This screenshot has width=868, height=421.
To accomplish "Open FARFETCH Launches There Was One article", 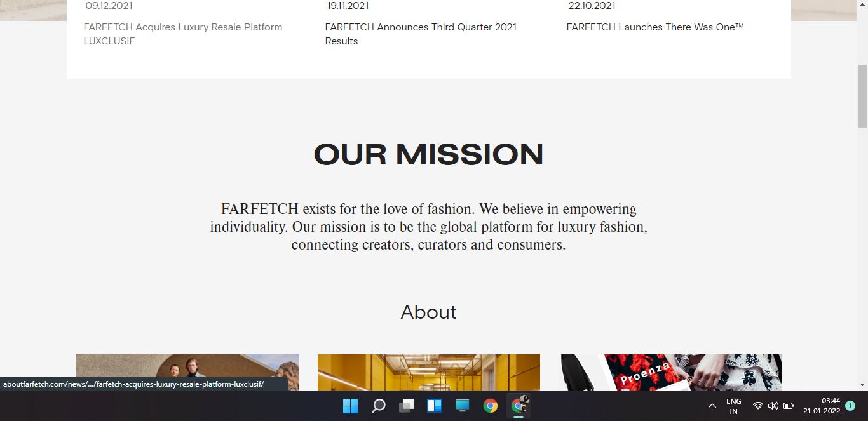I will 654,27.
